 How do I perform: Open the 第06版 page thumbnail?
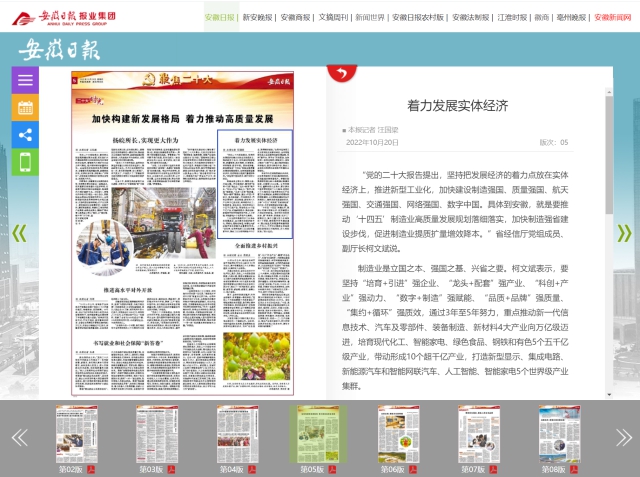(398, 435)
